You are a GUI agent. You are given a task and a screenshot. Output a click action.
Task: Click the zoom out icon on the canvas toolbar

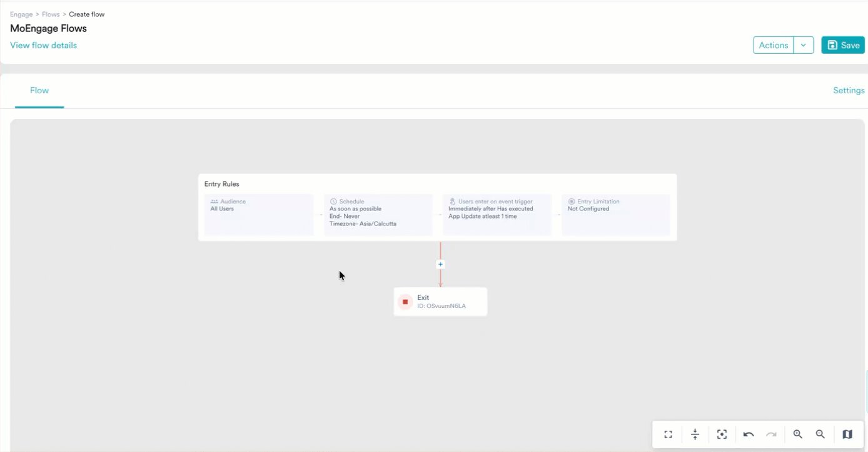tap(820, 434)
